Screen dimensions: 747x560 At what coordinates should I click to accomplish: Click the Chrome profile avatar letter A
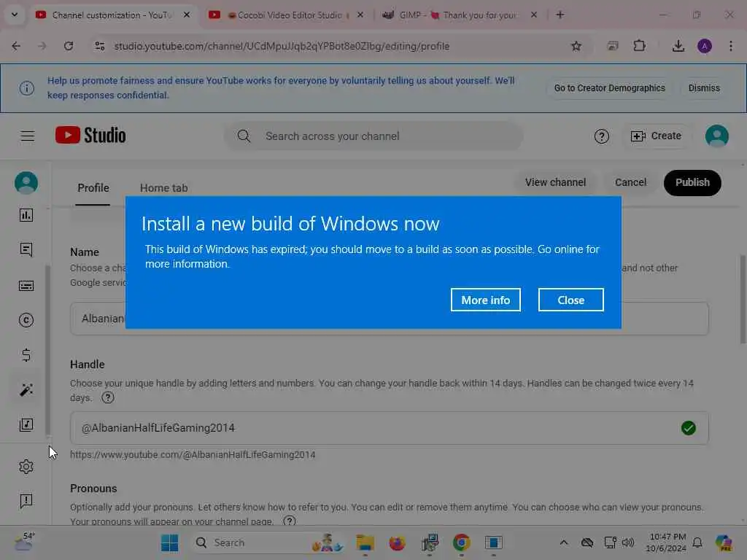tap(705, 46)
